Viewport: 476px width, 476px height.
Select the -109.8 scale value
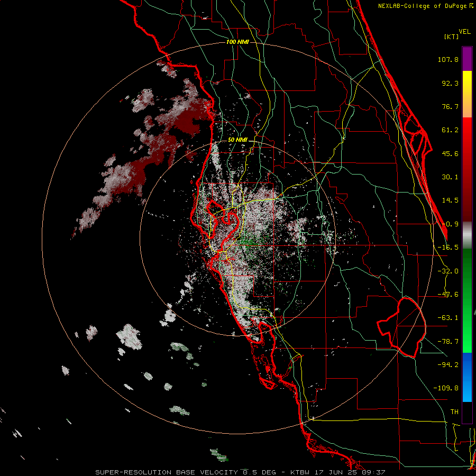(446, 388)
